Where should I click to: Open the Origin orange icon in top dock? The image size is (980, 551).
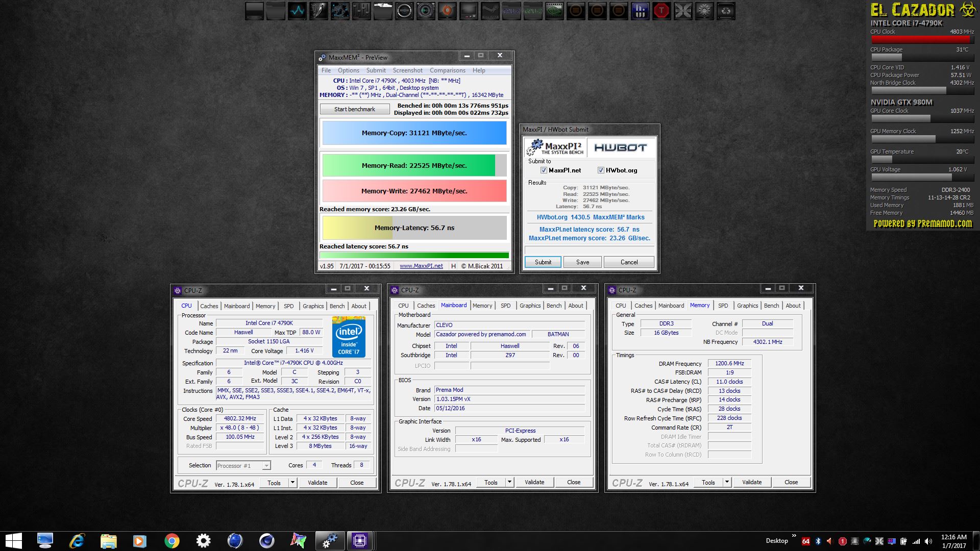tap(447, 11)
